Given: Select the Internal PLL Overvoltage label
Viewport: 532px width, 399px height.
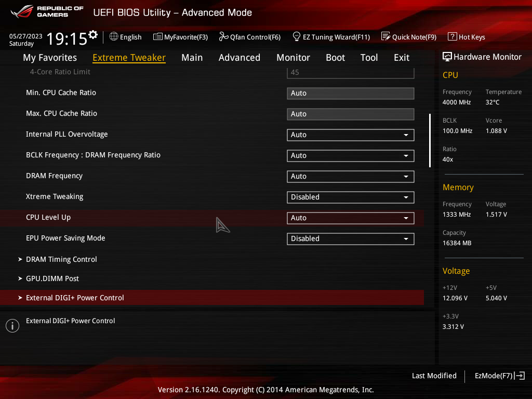Looking at the screenshot, I should pos(67,135).
